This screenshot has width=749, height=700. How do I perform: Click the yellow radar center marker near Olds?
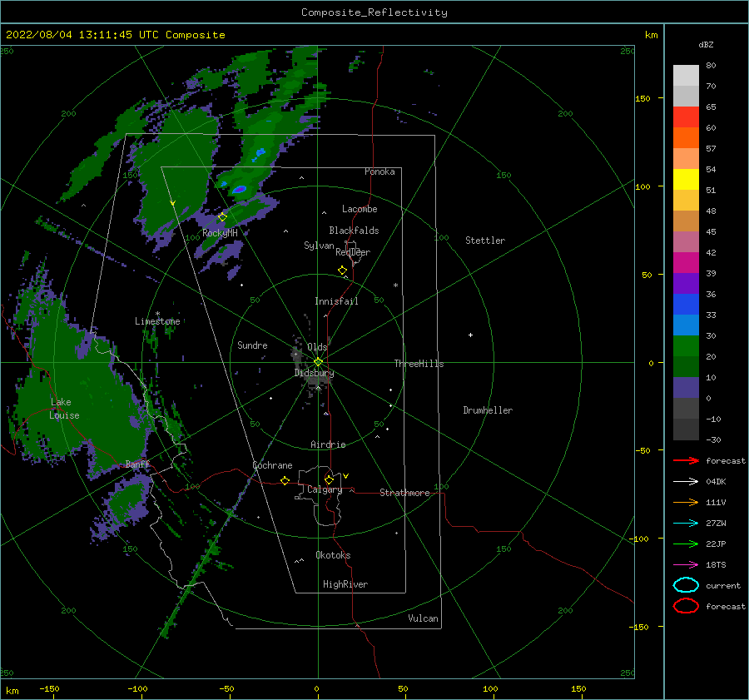318,362
